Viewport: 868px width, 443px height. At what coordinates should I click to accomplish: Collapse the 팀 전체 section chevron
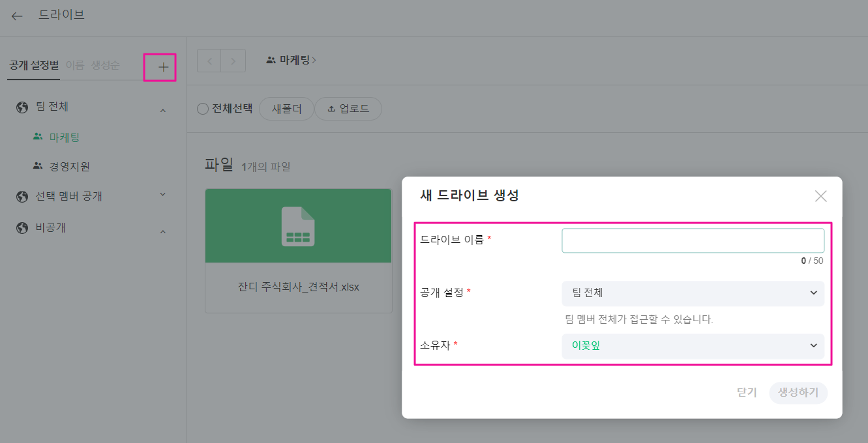pyautogui.click(x=163, y=110)
